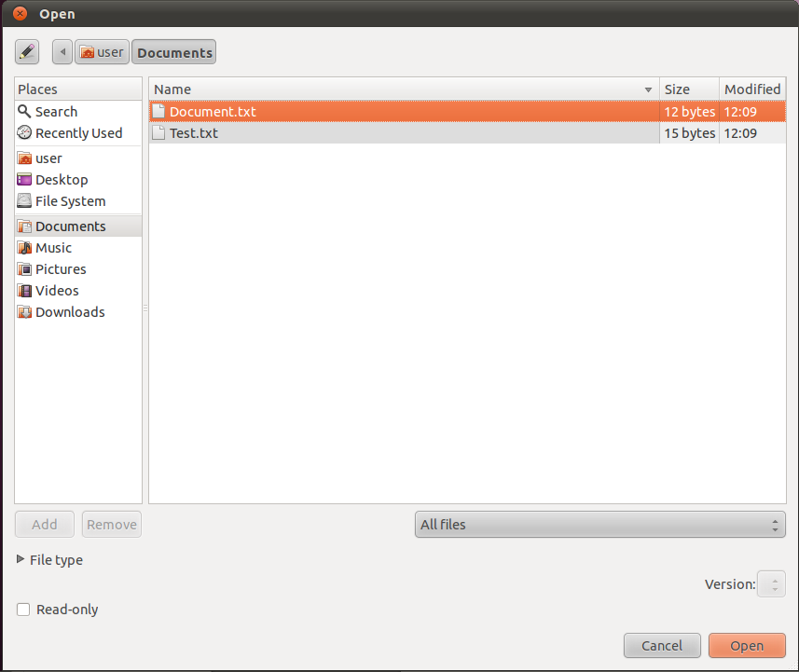Open Desktop folder in Places sidebar
Image resolution: width=799 pixels, height=672 pixels.
[62, 180]
